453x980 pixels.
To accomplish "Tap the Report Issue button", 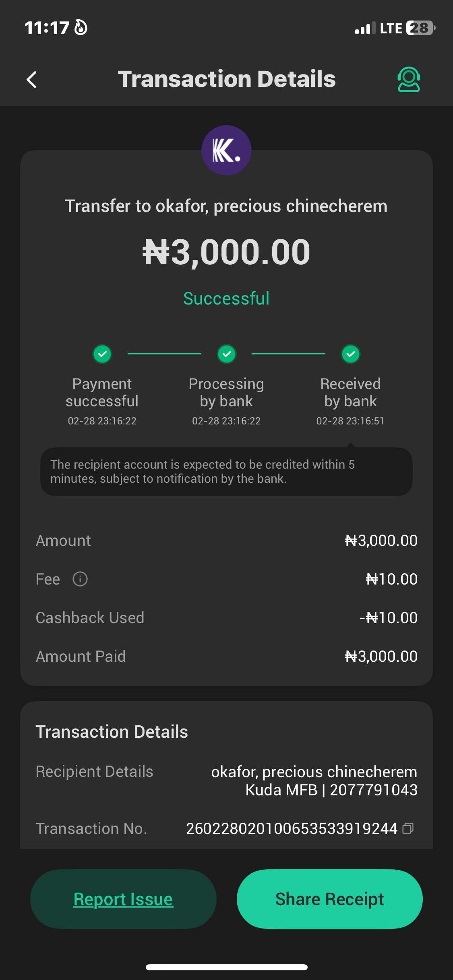I will pos(123,899).
